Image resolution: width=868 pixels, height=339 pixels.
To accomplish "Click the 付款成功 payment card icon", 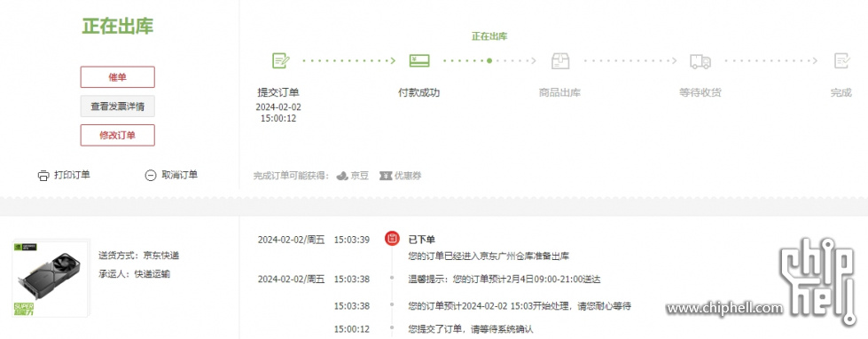I will [x=419, y=60].
